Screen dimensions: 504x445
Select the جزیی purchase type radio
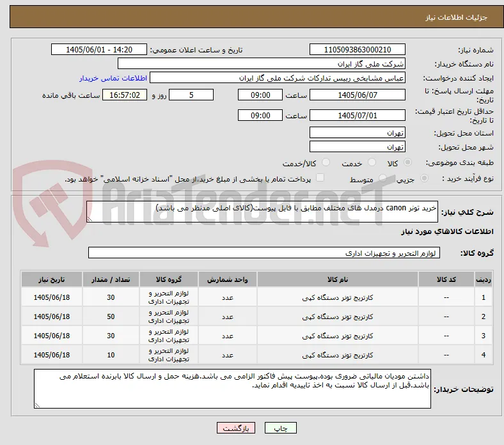pos(424,178)
